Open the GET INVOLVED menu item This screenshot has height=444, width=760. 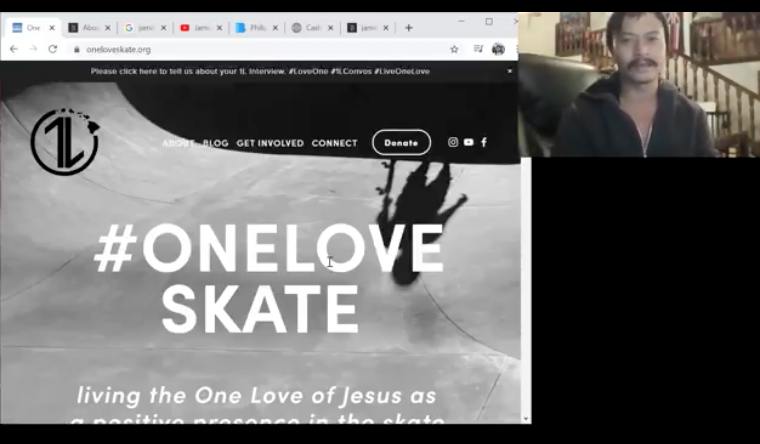pyautogui.click(x=270, y=143)
